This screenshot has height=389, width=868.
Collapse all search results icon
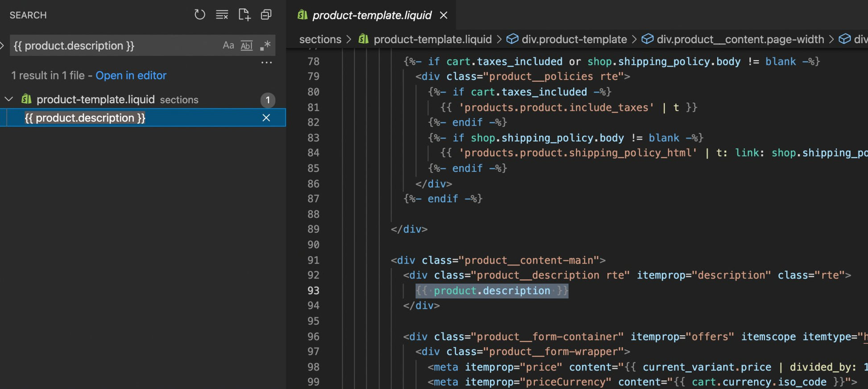pyautogui.click(x=266, y=15)
